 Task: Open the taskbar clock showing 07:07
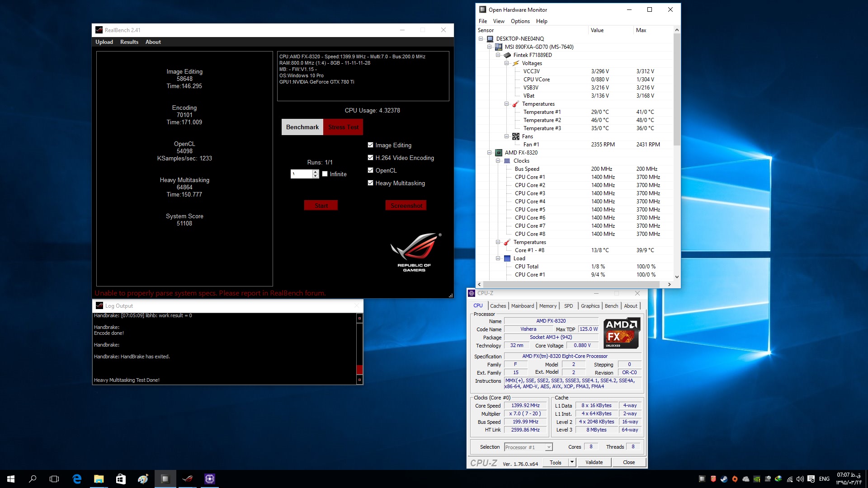point(849,479)
